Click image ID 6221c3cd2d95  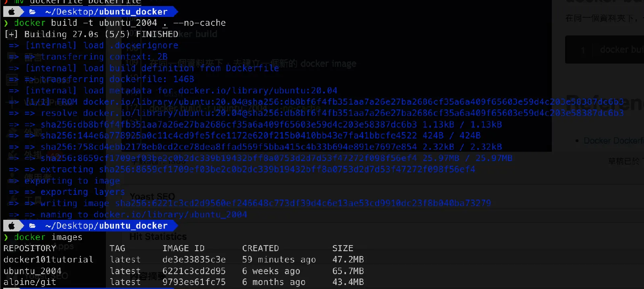pyautogui.click(x=194, y=271)
